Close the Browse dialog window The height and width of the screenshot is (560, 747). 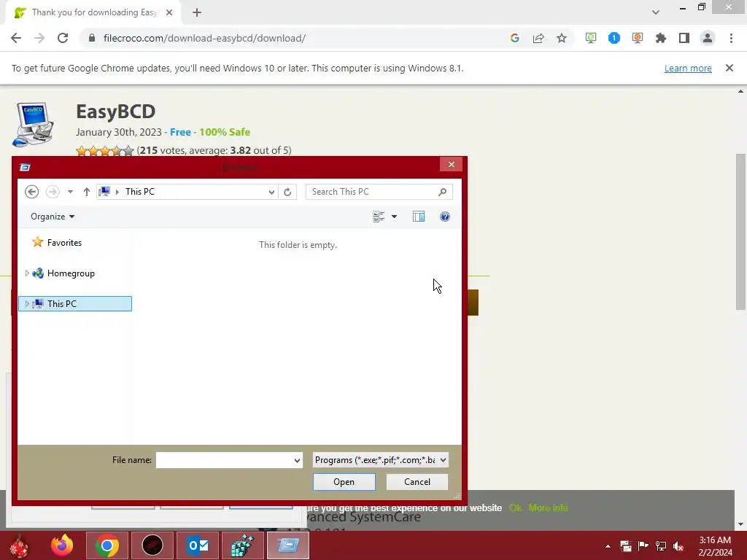tap(451, 165)
